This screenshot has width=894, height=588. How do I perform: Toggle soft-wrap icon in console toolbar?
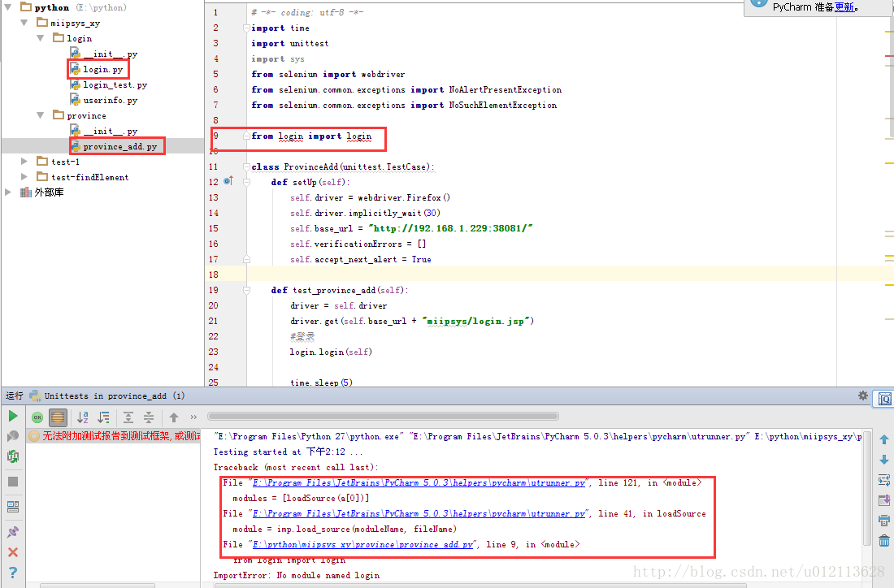click(883, 480)
